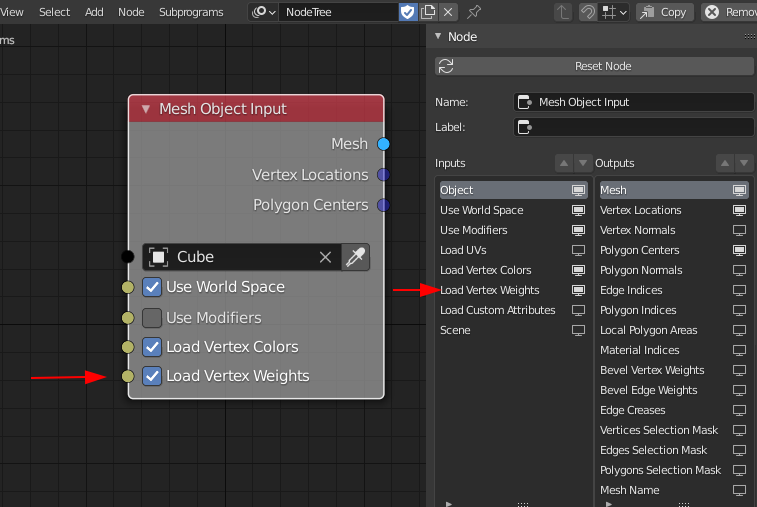
Task: Show the Edge Indices output socket
Action: click(x=739, y=290)
